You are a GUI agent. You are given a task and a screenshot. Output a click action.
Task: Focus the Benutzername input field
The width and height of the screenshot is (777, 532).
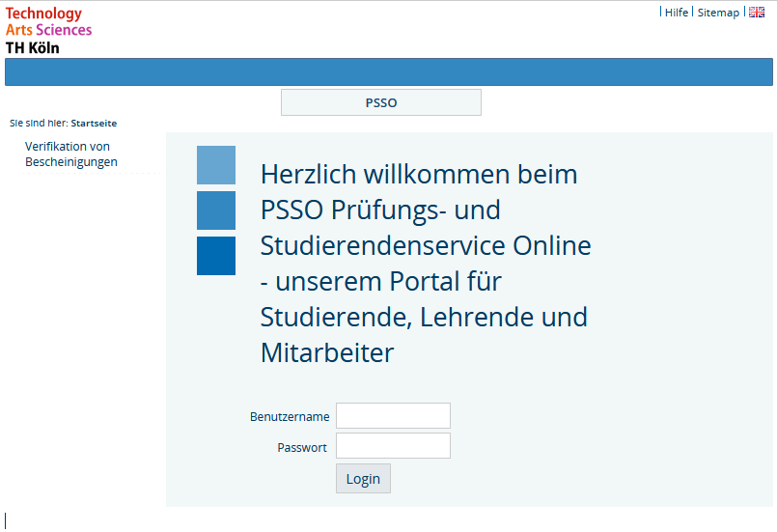[x=393, y=416]
